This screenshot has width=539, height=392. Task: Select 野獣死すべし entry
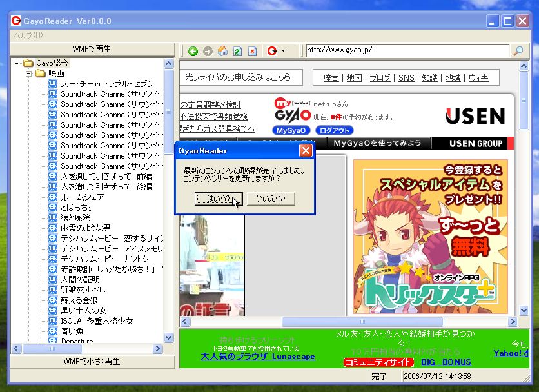pyautogui.click(x=83, y=290)
